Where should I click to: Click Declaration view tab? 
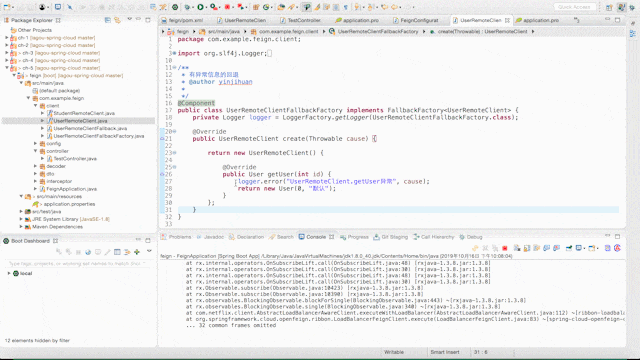tap(250, 237)
